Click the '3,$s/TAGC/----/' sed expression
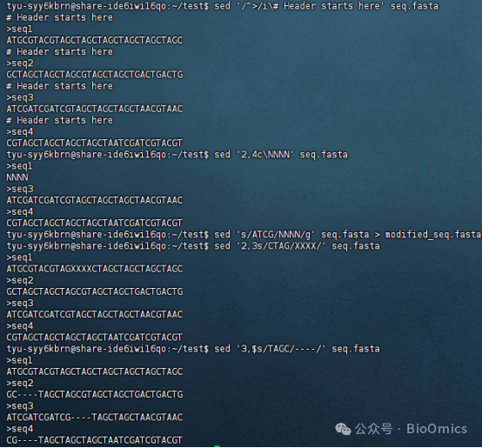The width and height of the screenshot is (482, 448). [x=281, y=349]
